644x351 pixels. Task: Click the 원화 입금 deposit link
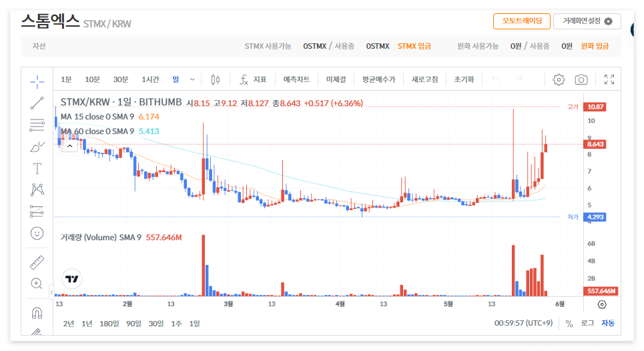595,46
